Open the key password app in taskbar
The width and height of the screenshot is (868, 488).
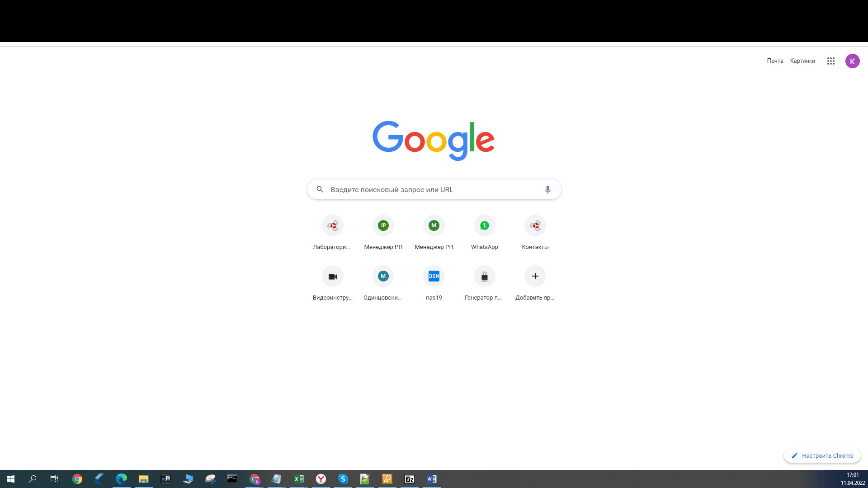(x=387, y=479)
